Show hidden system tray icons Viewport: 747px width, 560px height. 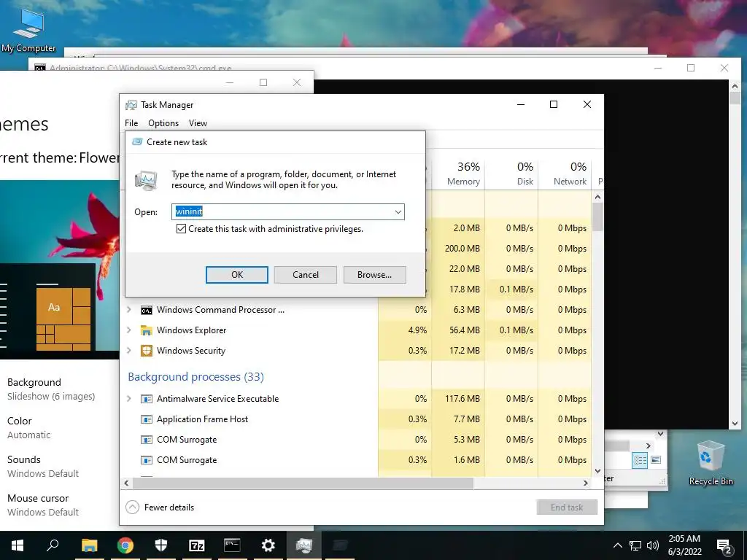pos(617,545)
